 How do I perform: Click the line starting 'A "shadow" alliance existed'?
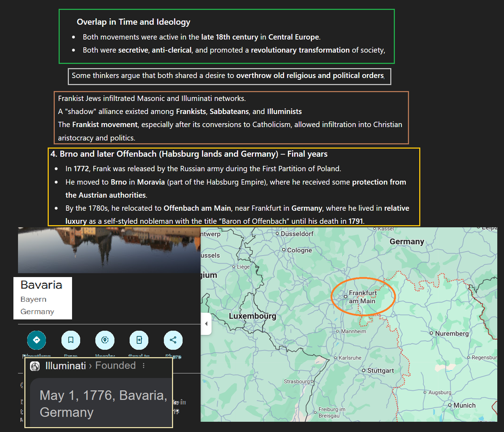coord(180,112)
